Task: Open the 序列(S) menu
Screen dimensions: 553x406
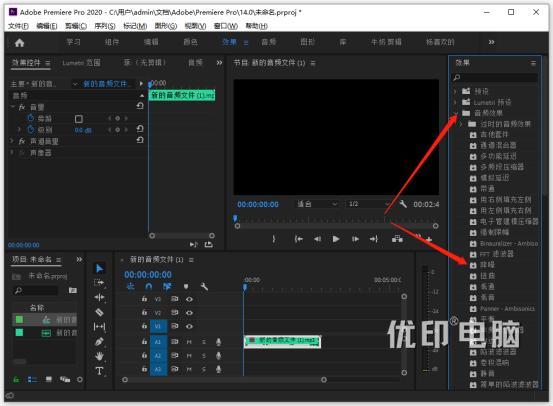Action: click(105, 26)
